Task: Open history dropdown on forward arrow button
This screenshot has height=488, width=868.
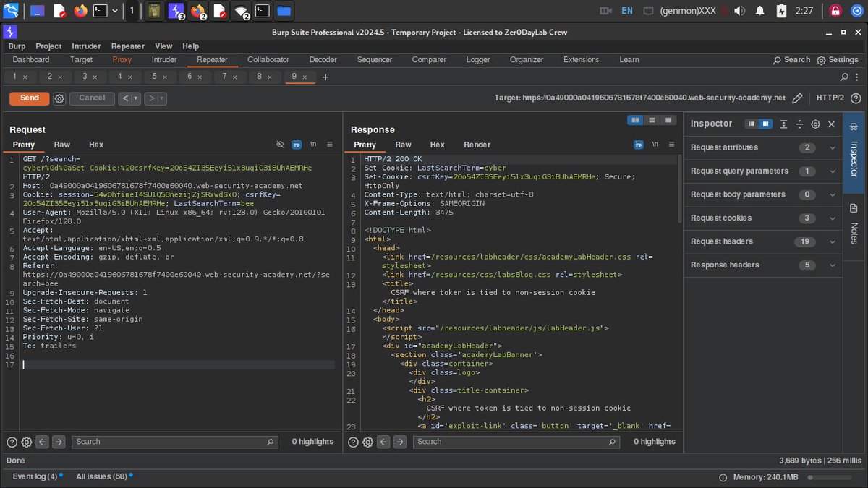Action: click(163, 98)
